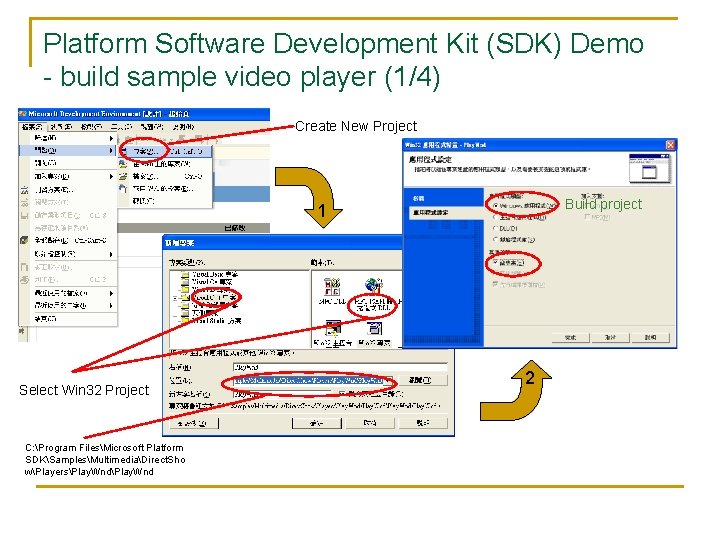Close the Win32 application wizard with its red X
This screenshot has width=720, height=540.
point(670,145)
